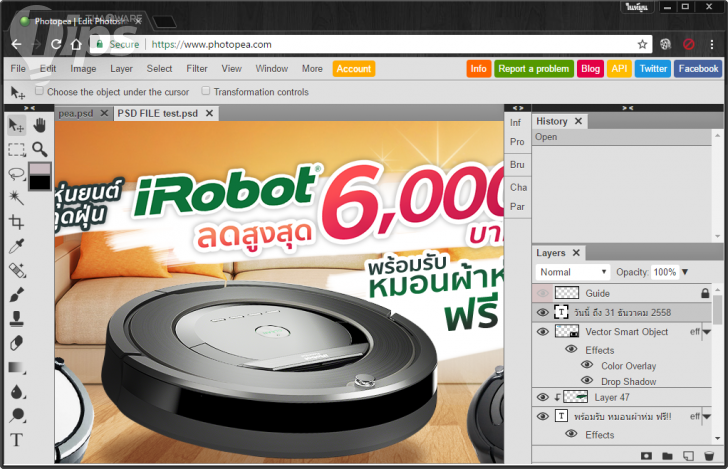This screenshot has width=728, height=469.
Task: Click Report a problem button
Action: (533, 69)
